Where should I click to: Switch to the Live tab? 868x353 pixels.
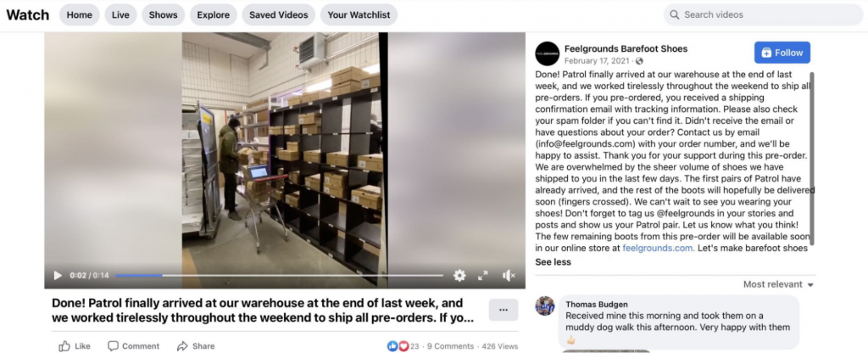[x=120, y=15]
